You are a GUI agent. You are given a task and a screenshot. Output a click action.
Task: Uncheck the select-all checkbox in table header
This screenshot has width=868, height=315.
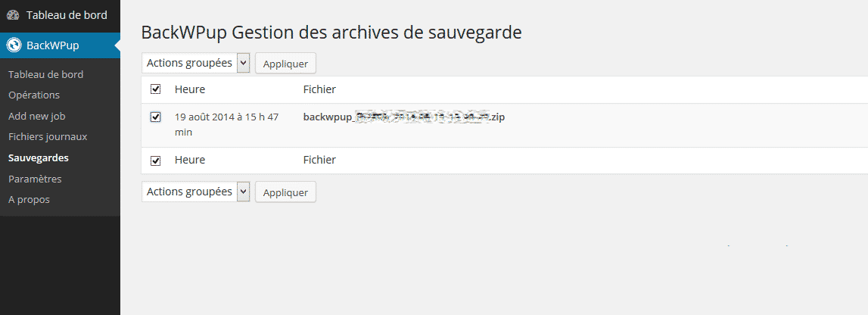(156, 89)
